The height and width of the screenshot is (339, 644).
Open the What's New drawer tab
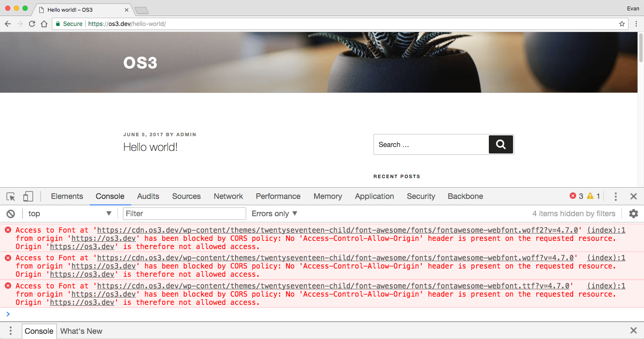81,331
